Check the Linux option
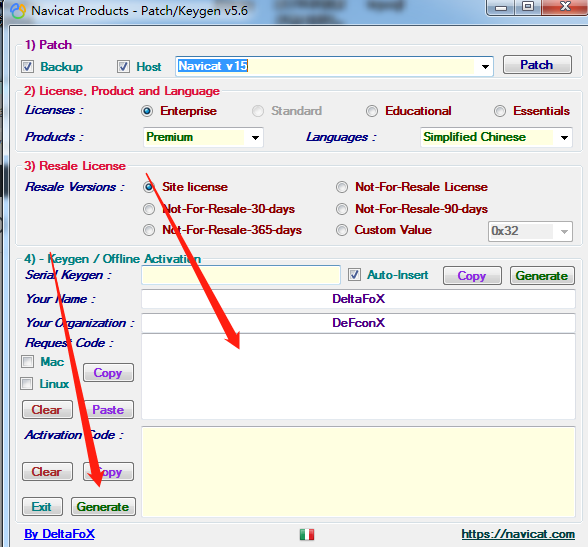 (27, 384)
